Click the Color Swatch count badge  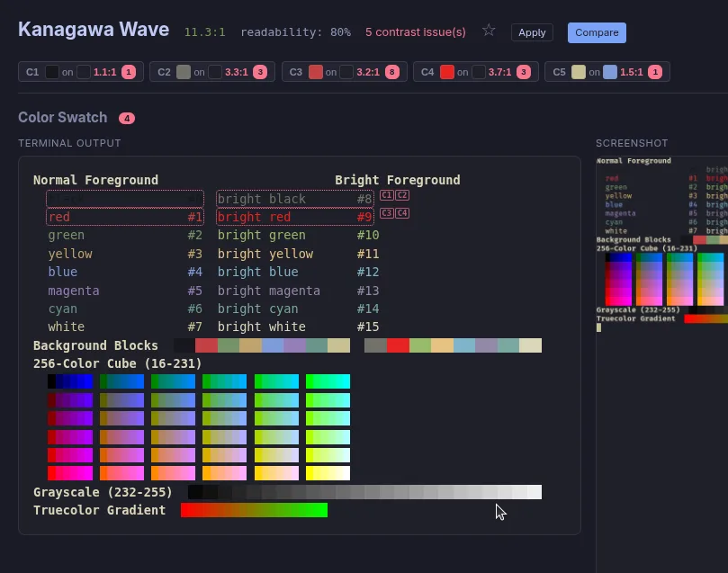pos(126,118)
